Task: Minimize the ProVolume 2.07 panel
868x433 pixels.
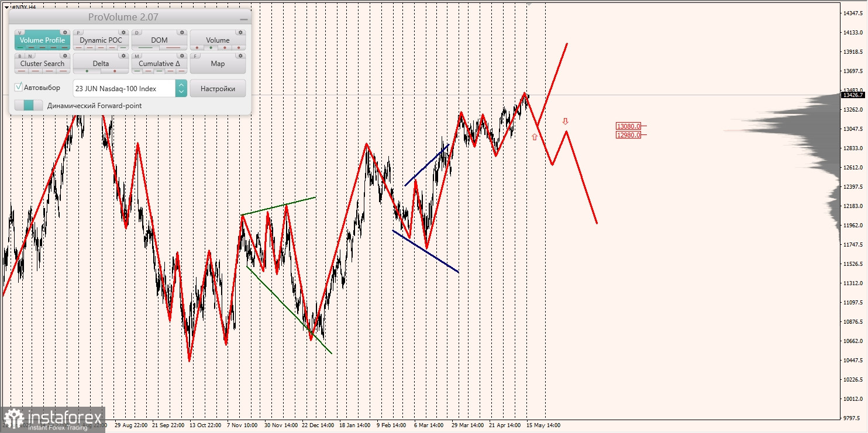Action: (243, 18)
